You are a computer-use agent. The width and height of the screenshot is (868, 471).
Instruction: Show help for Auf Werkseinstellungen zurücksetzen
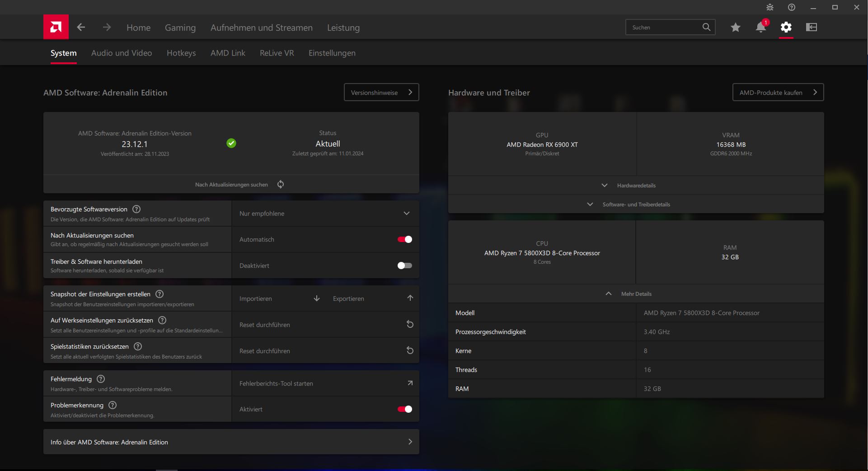click(x=162, y=320)
